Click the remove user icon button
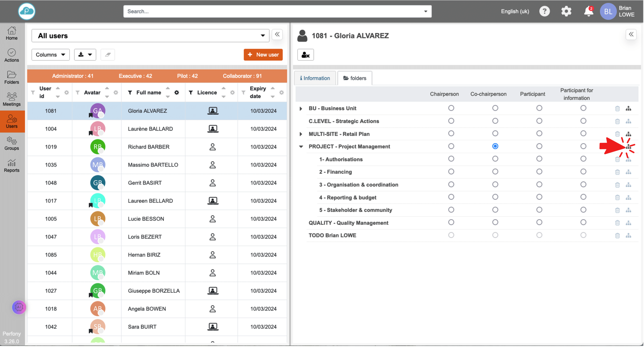This screenshot has width=644, height=362. pyautogui.click(x=305, y=55)
